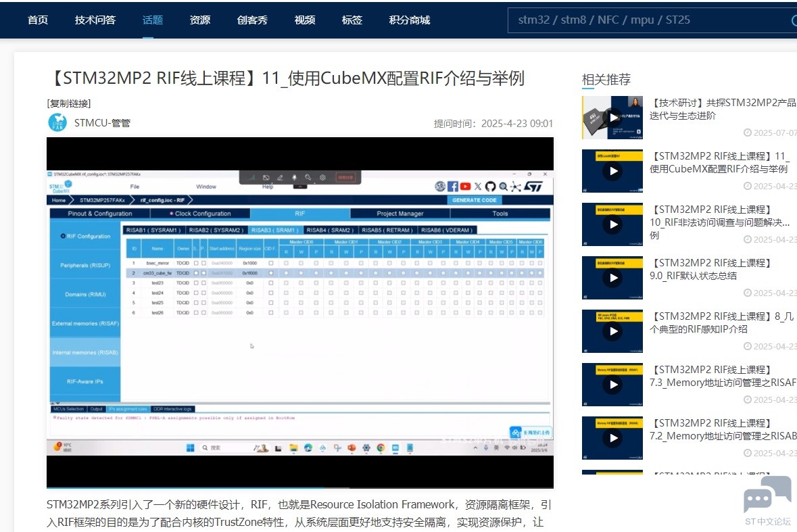The width and height of the screenshot is (797, 532).
Task: Click the main CubeMX RIF video player
Action: pyautogui.click(x=299, y=312)
